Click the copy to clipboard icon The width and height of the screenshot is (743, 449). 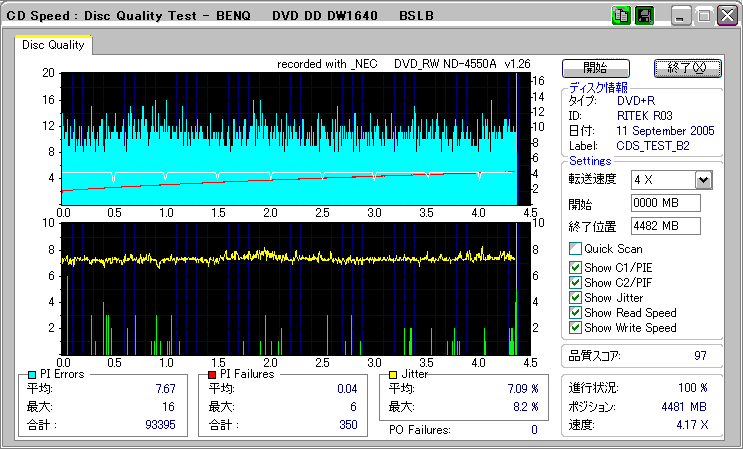click(x=620, y=16)
